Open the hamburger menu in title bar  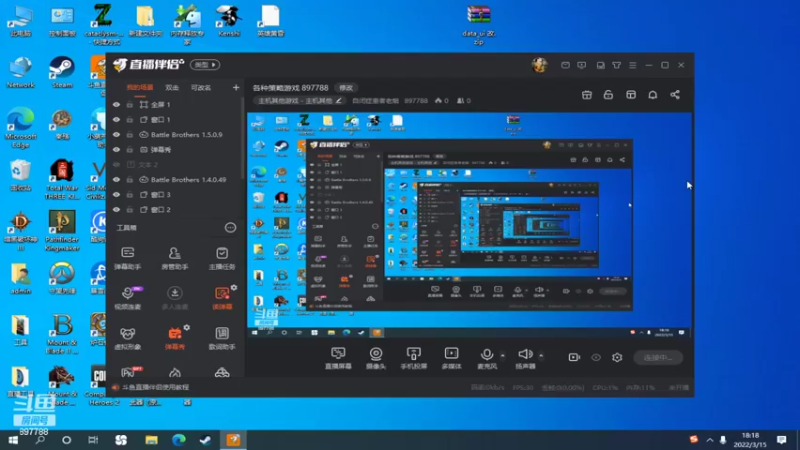[633, 65]
